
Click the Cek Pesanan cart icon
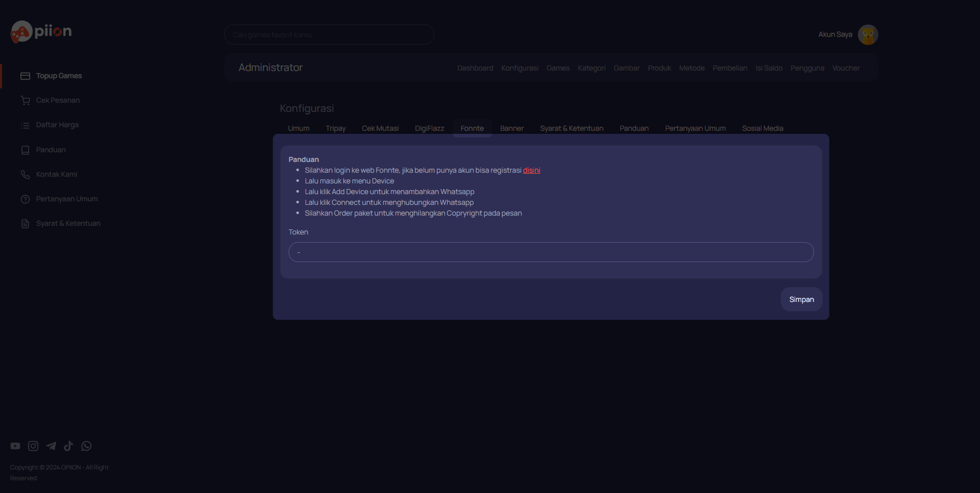[x=25, y=101]
